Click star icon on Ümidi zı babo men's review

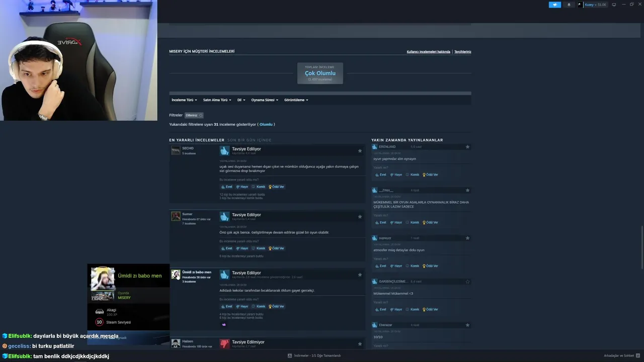pyautogui.click(x=360, y=275)
